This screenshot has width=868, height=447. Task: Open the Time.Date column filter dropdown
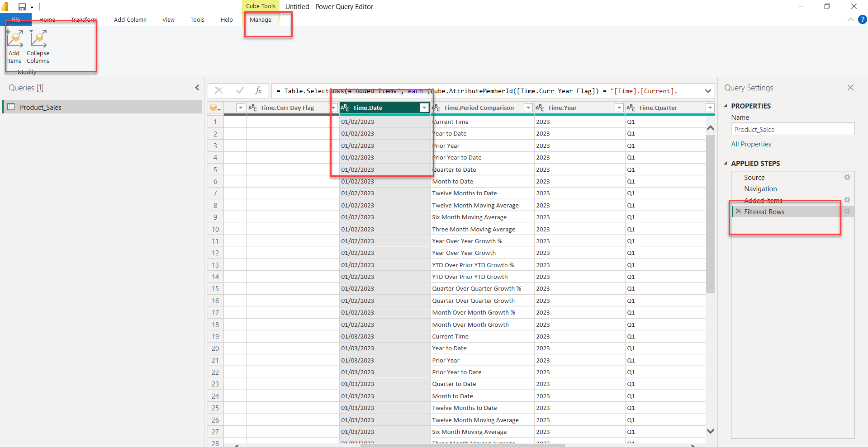click(424, 108)
